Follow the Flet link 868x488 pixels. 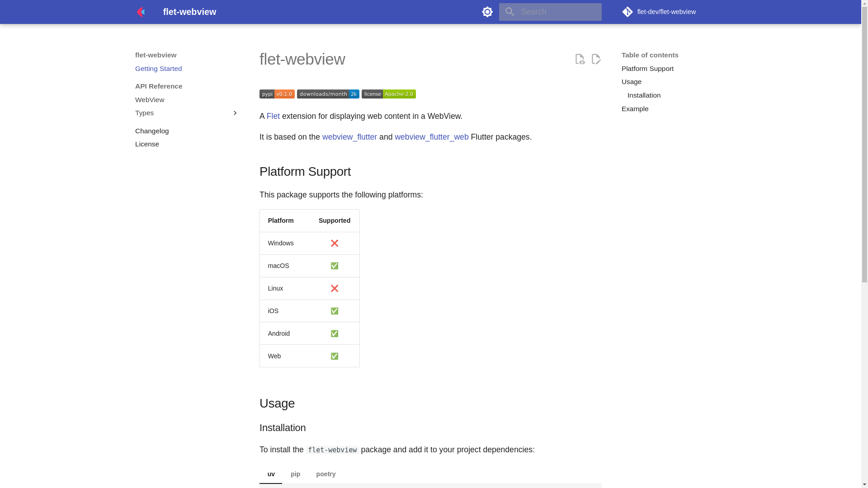[x=273, y=116]
